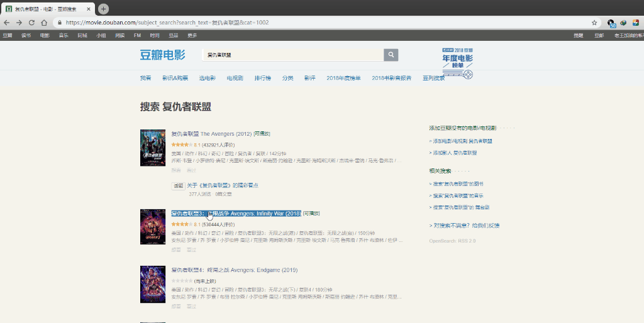
Task: Go to the 我看 movie tab
Action: (x=145, y=78)
